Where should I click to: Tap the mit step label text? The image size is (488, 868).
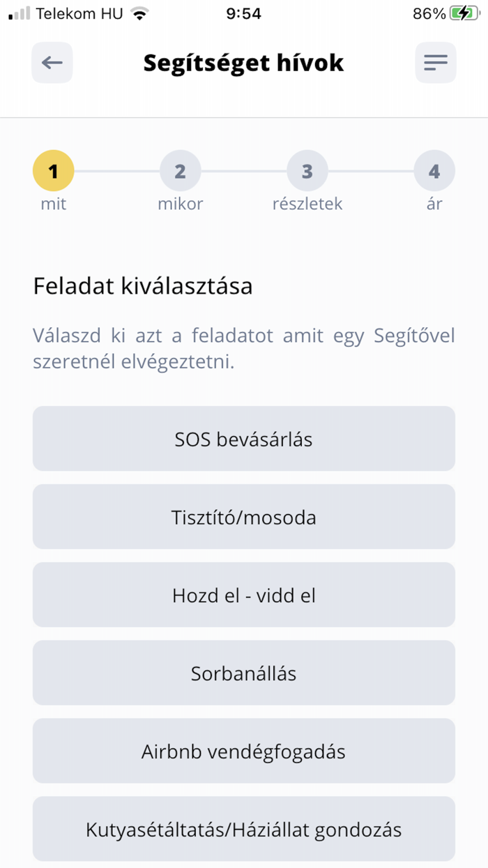[53, 204]
